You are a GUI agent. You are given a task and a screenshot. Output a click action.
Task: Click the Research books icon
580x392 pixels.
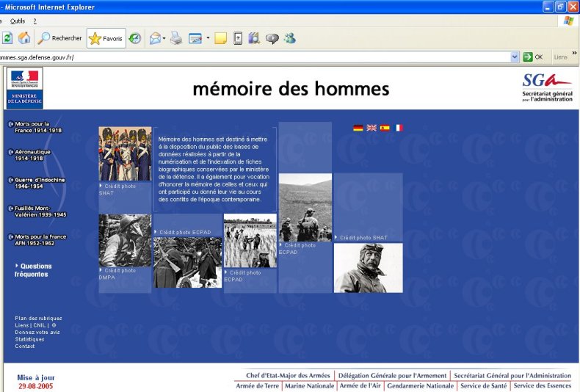click(254, 38)
